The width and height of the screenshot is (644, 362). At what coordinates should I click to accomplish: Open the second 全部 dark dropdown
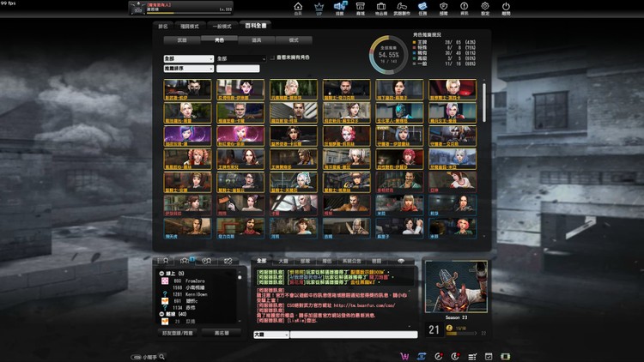point(241,58)
